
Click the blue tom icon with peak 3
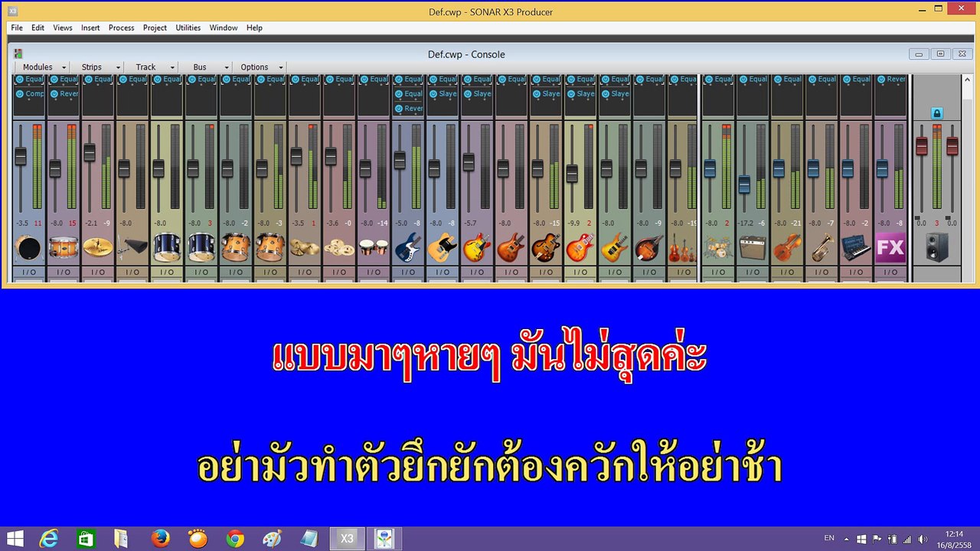pos(201,248)
